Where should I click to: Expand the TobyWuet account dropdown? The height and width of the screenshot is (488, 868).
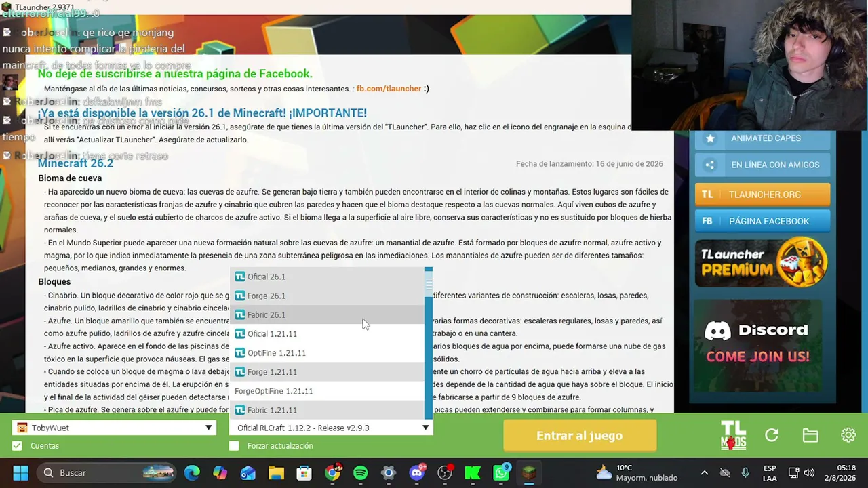click(x=209, y=428)
